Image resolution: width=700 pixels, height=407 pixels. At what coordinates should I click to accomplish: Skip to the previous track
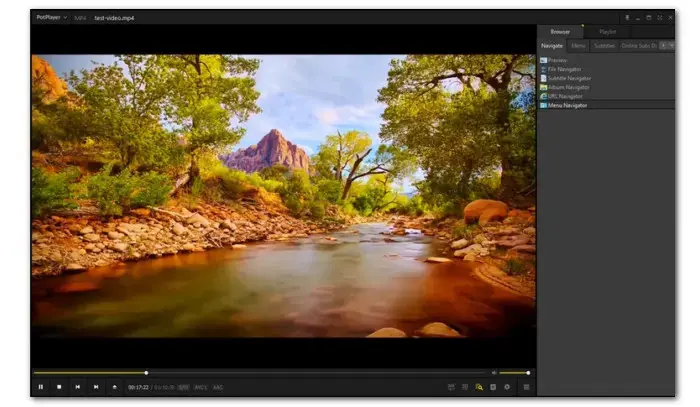pyautogui.click(x=77, y=387)
